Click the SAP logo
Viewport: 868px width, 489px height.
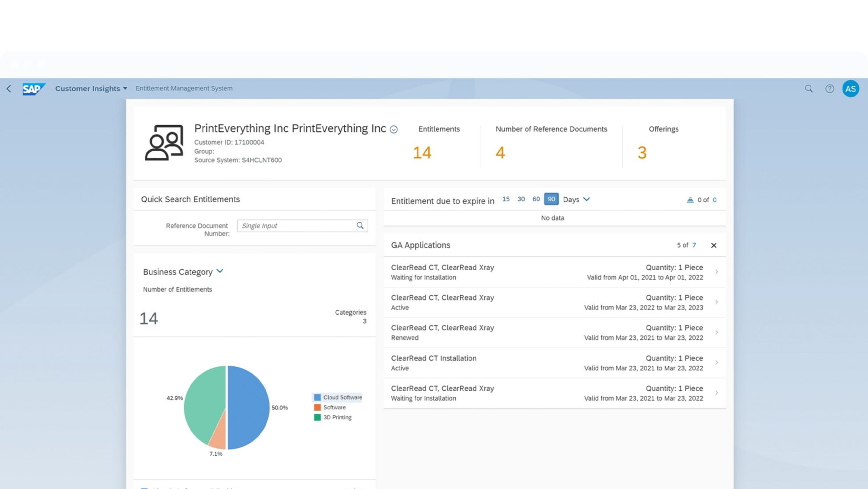pos(33,89)
